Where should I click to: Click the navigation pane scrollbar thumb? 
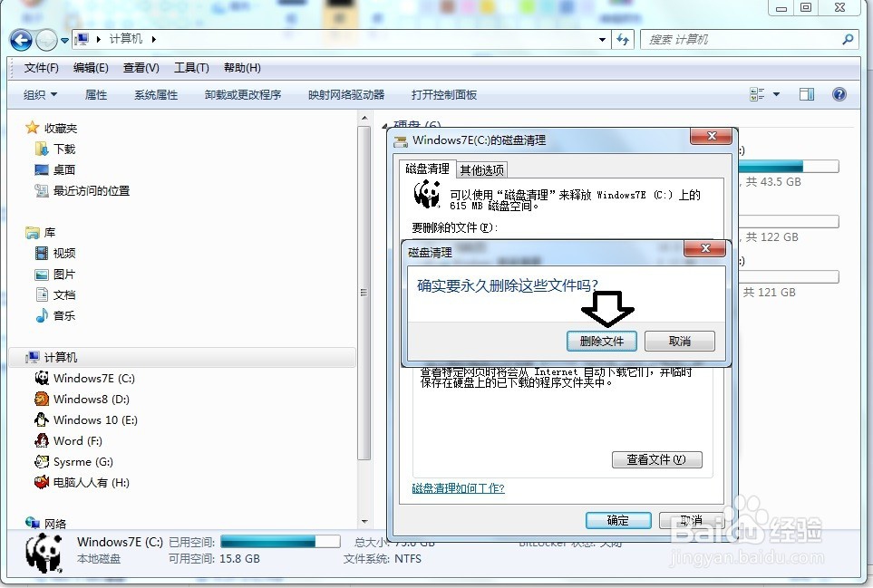pyautogui.click(x=364, y=293)
